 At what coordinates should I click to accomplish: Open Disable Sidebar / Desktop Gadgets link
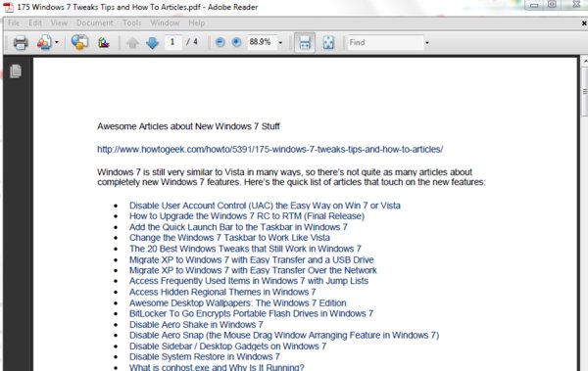click(x=227, y=347)
